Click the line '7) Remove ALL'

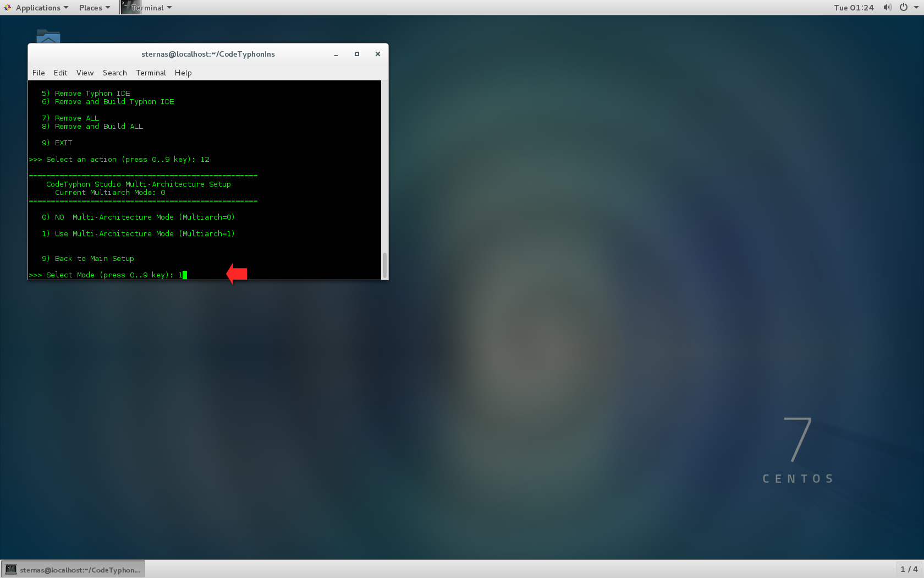[x=70, y=118]
